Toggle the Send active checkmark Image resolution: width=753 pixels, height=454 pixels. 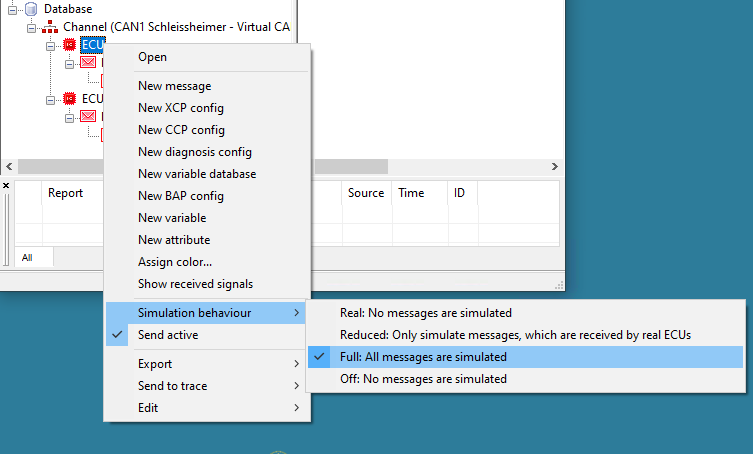[167, 335]
